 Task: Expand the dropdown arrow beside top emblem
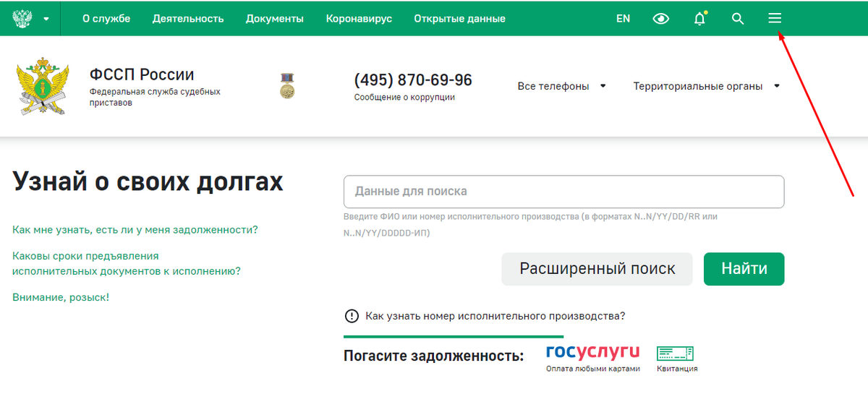click(46, 19)
